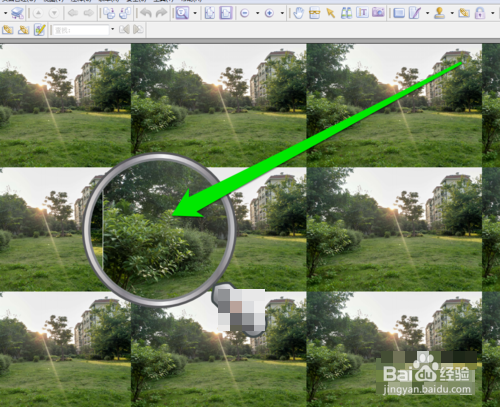500x407 pixels.
Task: Open search with the binoculars icon
Action: coord(347,13)
